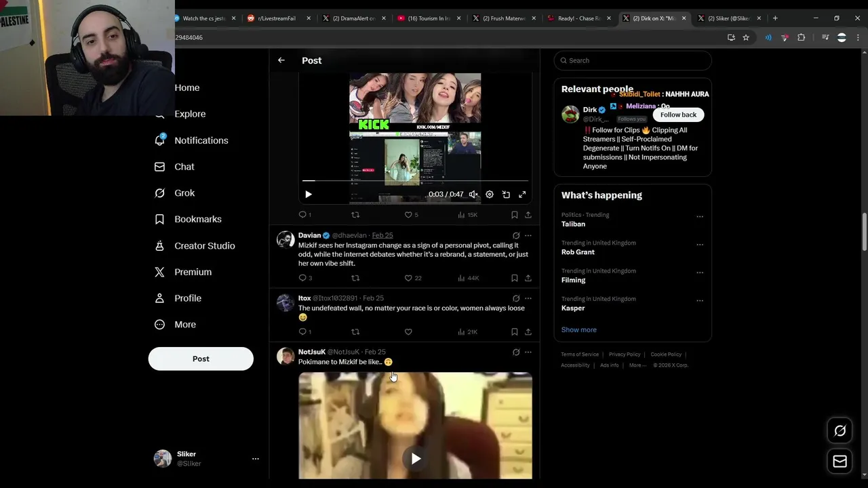This screenshot has width=868, height=488.
Task: Bookmark the top video post
Action: (x=515, y=215)
